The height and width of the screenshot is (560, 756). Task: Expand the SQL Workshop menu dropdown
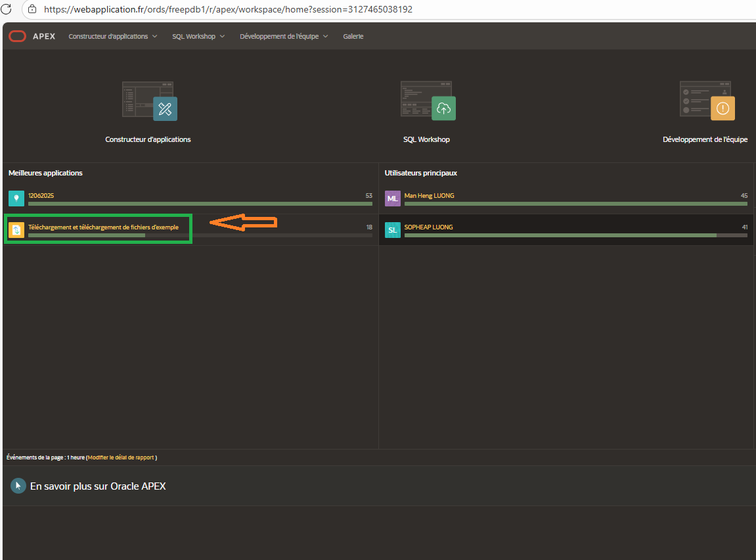point(198,37)
